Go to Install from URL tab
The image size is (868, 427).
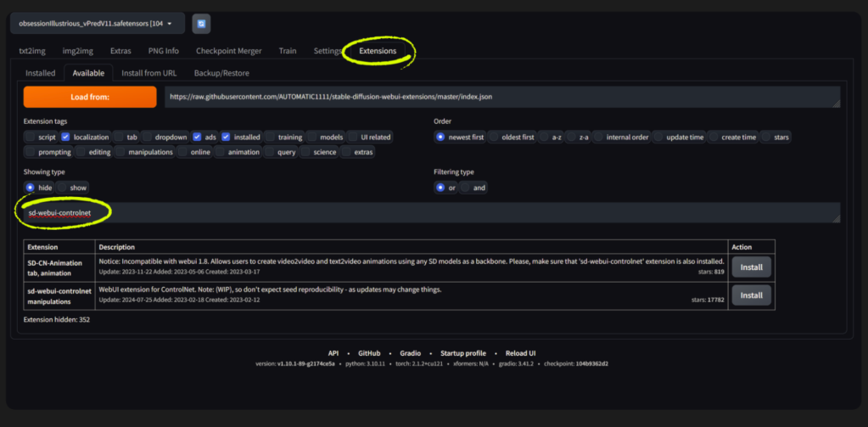pos(148,73)
